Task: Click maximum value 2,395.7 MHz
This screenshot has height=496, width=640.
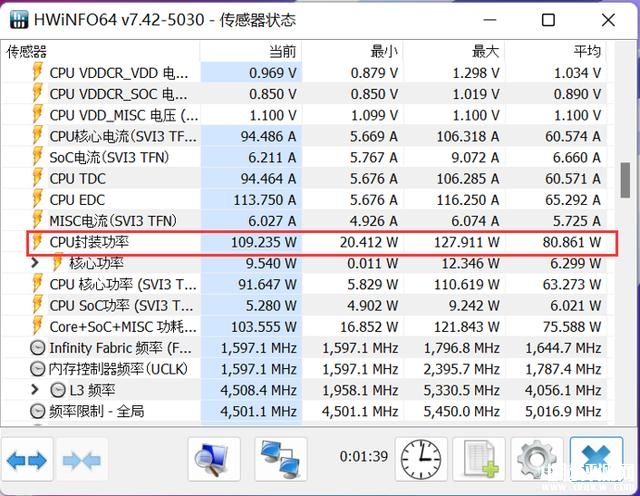Action: pos(461,369)
